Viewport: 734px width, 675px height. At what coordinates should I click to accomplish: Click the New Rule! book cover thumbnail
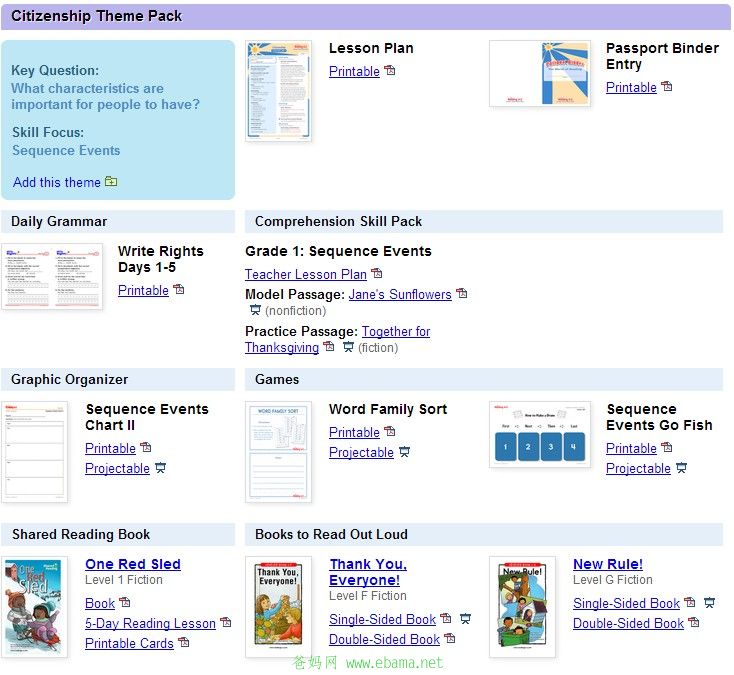(x=522, y=607)
